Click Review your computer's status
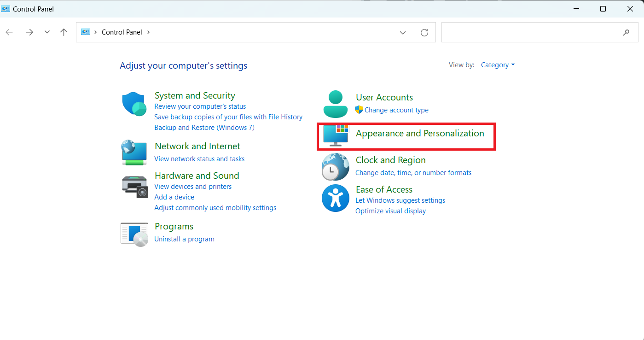644x340 pixels. pos(200,106)
